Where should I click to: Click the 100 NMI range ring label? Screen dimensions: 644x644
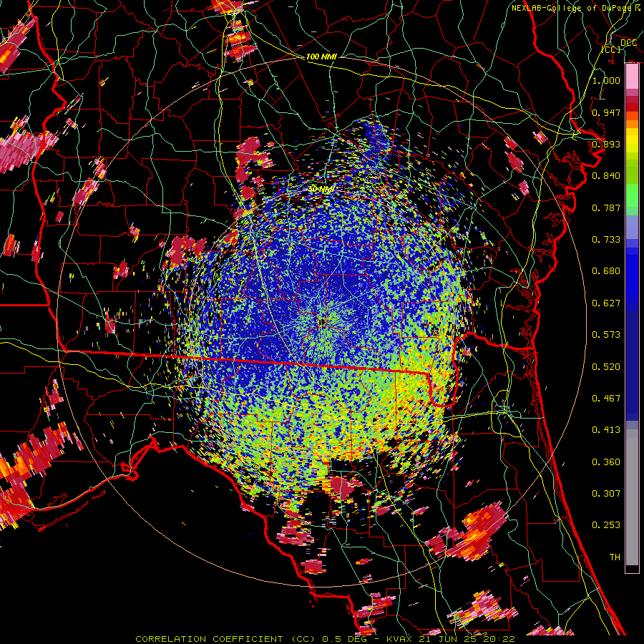coord(321,57)
